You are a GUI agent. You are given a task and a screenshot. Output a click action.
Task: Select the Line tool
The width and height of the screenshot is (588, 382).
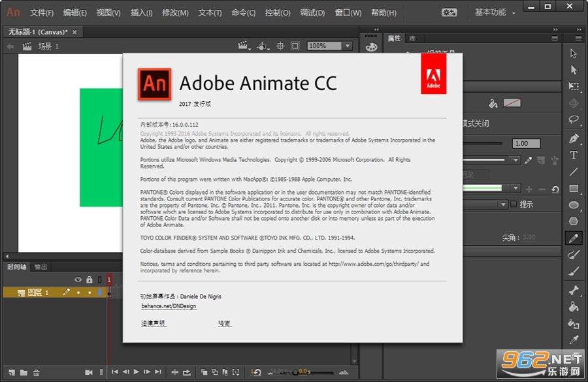click(x=574, y=172)
